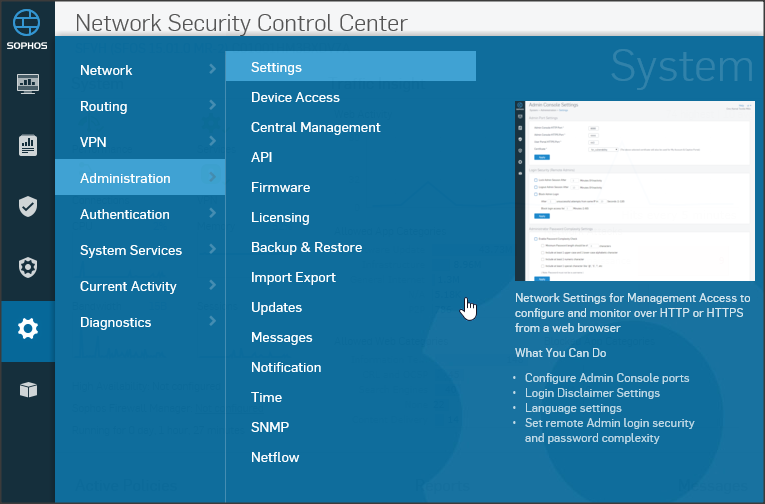This screenshot has height=504, width=765.
Task: Open the Authentication menu item
Action: pos(125,214)
